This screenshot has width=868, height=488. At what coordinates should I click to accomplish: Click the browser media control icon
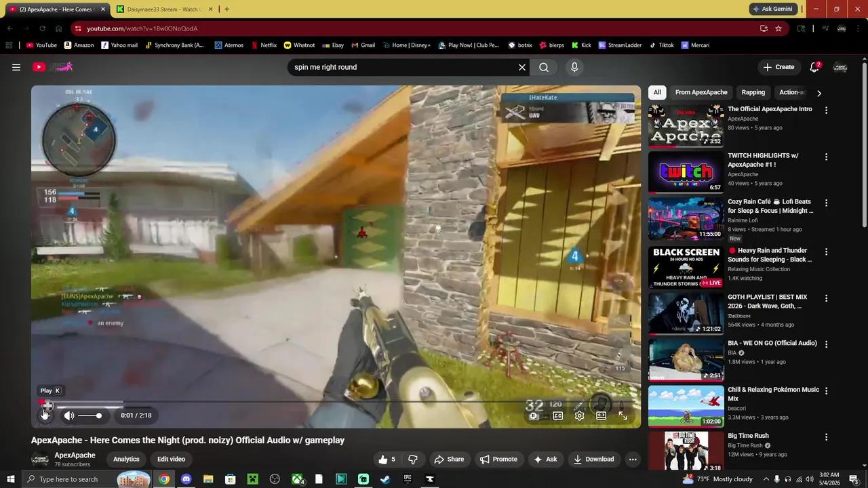pyautogui.click(x=825, y=28)
